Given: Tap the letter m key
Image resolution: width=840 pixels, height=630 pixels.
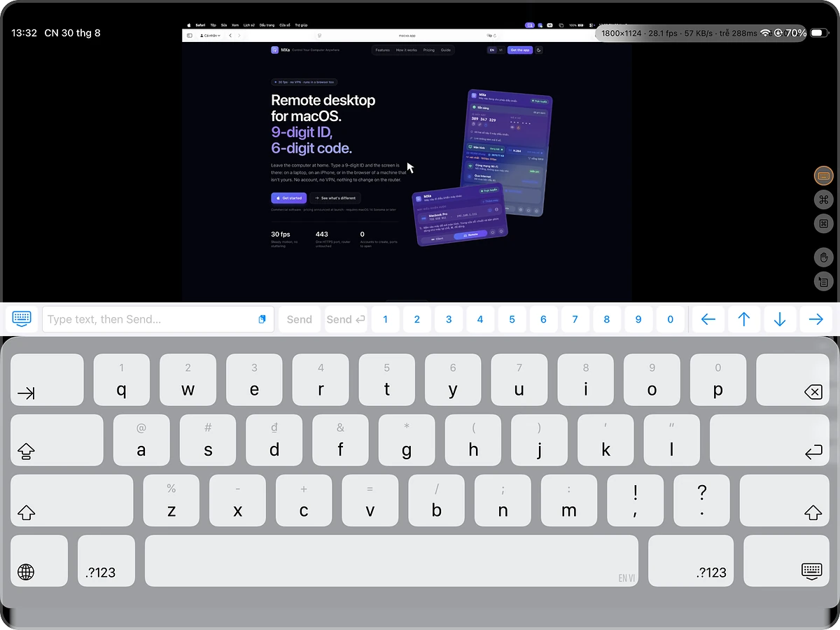Looking at the screenshot, I should point(569,500).
